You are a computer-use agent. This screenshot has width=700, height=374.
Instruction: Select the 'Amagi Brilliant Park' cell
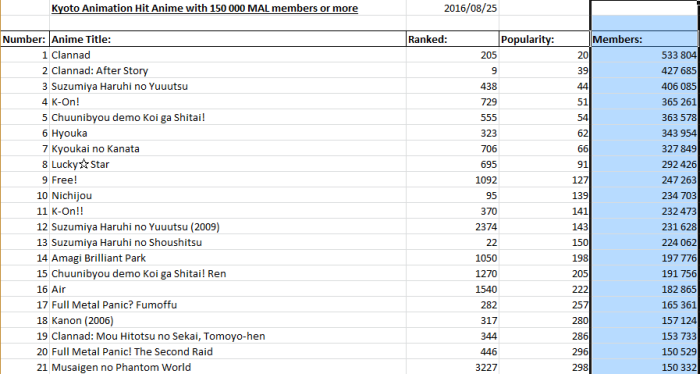point(228,258)
